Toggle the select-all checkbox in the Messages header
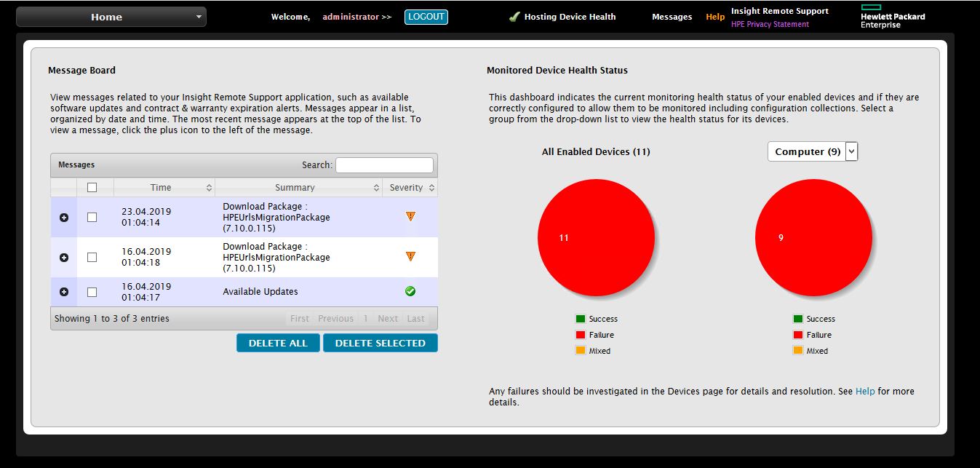Viewport: 980px width, 468px height. pos(92,188)
